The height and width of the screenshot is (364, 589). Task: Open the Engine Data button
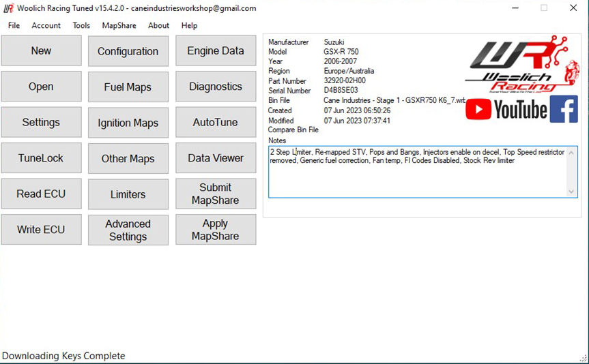(216, 50)
